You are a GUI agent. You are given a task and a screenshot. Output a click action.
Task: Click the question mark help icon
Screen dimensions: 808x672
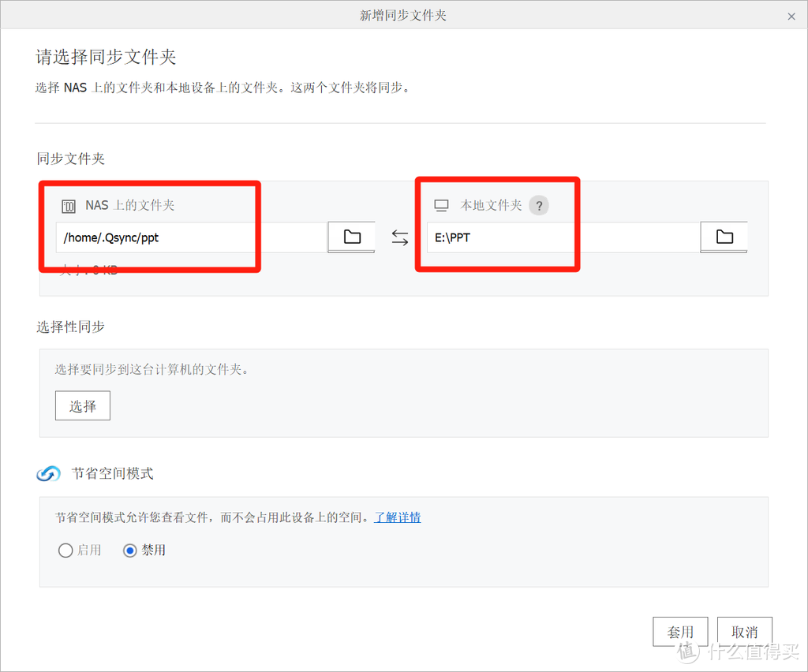pos(539,205)
